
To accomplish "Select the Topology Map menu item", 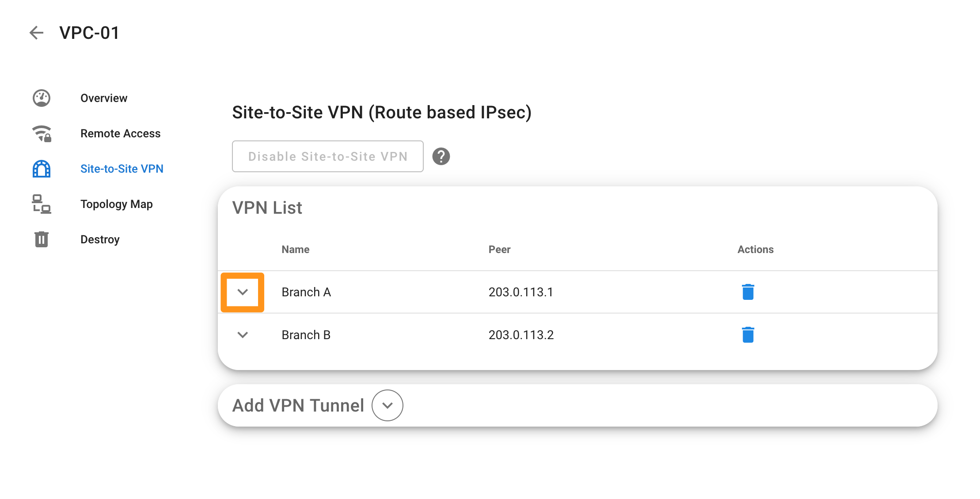I will 117,204.
